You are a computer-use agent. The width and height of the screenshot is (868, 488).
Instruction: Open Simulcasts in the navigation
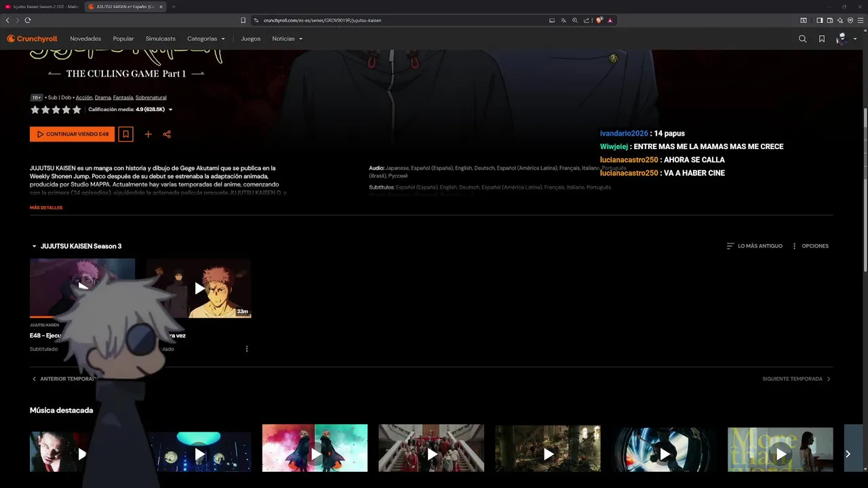(160, 39)
